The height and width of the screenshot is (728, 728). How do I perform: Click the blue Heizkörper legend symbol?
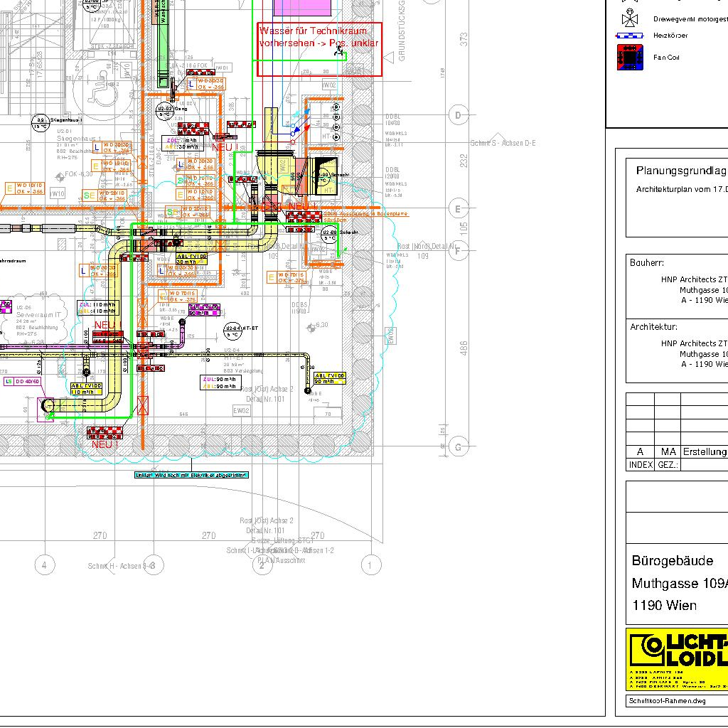629,36
